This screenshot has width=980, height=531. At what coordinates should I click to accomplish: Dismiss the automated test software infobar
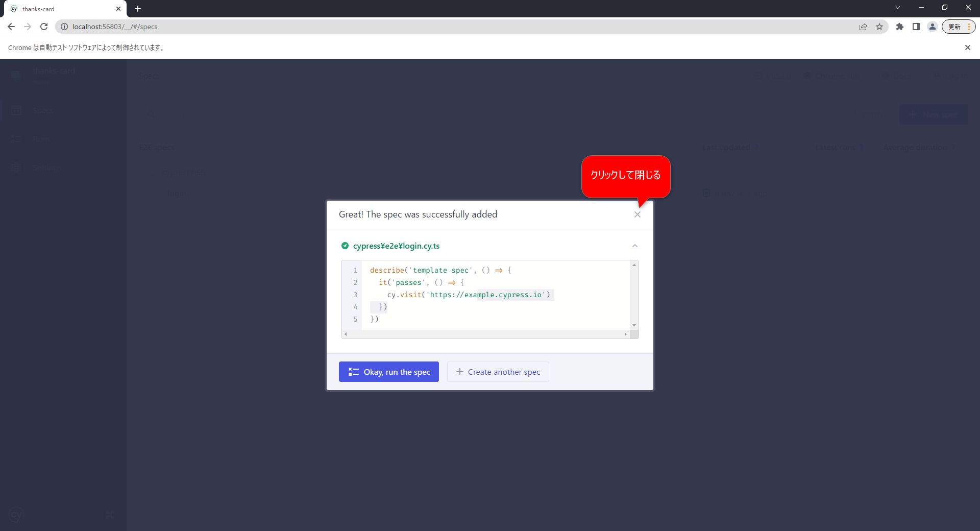pos(968,47)
